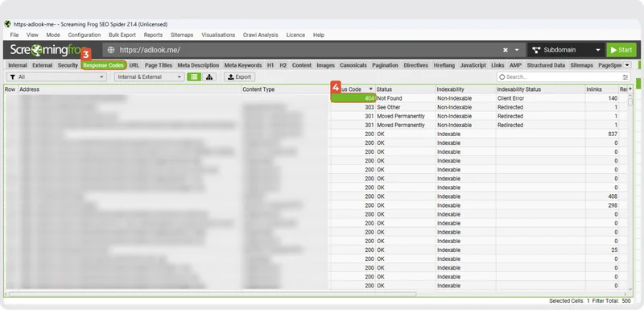The width and height of the screenshot is (644, 310).
Task: Sort by the Content Type column header
Action: [286, 89]
